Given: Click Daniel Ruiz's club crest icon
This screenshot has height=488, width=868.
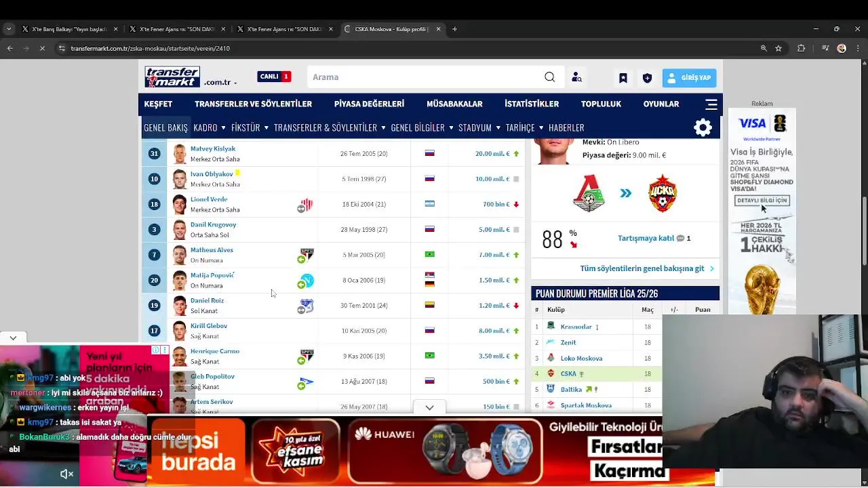Looking at the screenshot, I should (x=307, y=306).
